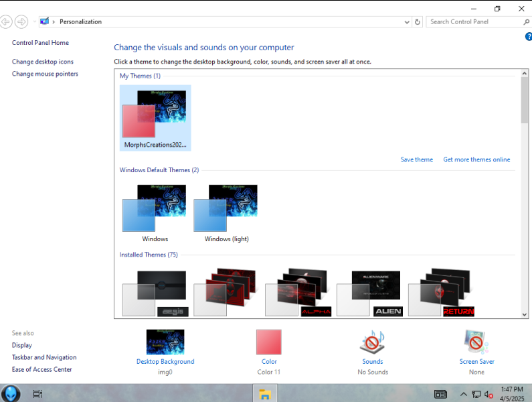This screenshot has height=402, width=532.
Task: Click Windows Default Themes (2) heading
Action: pos(159,170)
